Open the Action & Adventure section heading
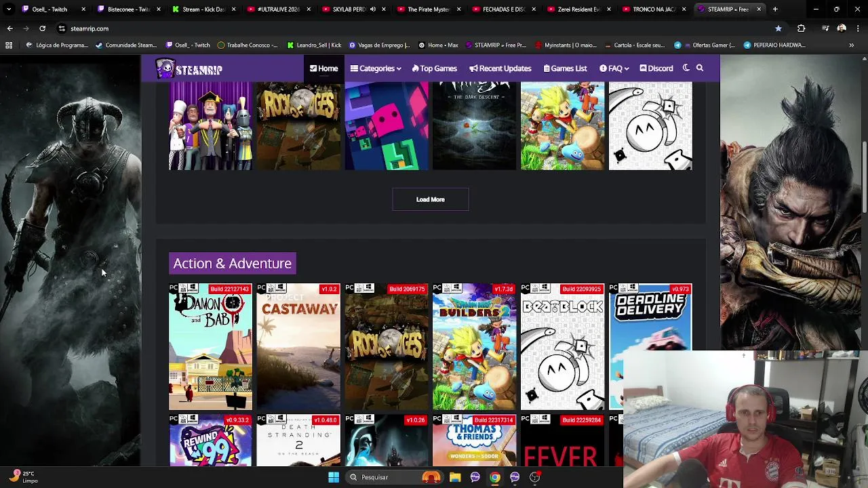The height and width of the screenshot is (488, 868). pos(232,264)
